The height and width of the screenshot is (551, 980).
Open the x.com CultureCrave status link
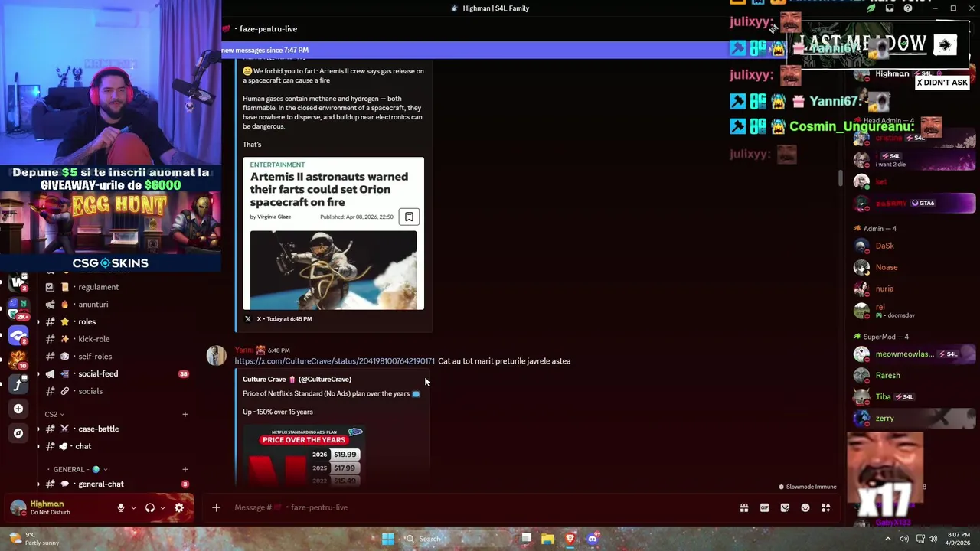[335, 361]
